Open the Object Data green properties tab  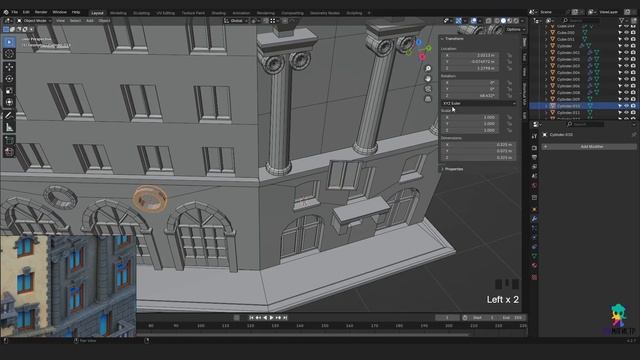pos(534,256)
